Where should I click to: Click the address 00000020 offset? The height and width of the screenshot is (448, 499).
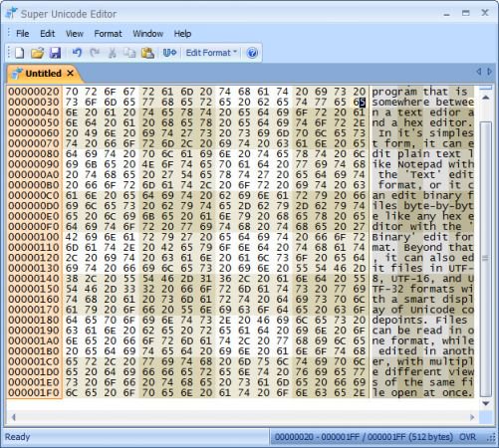tap(34, 92)
